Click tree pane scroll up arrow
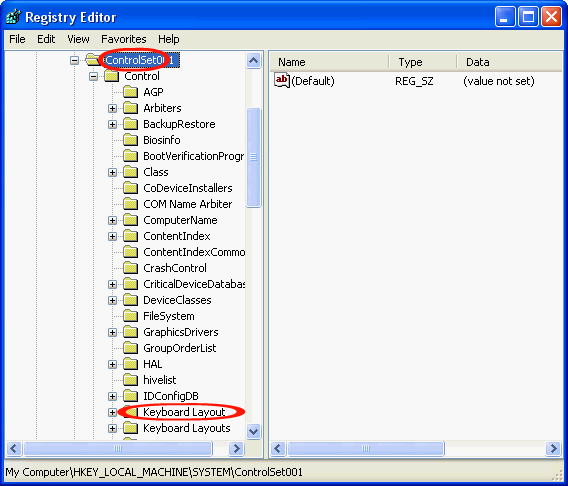Screen dimensions: 568x486 tap(254, 60)
